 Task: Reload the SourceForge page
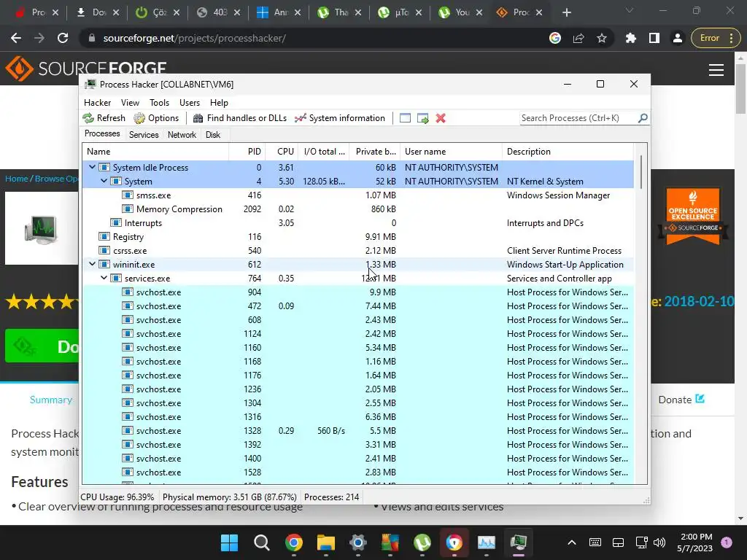click(63, 38)
